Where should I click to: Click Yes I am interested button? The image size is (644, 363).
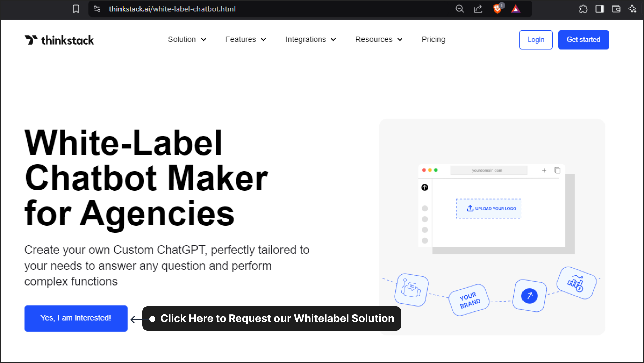[x=76, y=318]
